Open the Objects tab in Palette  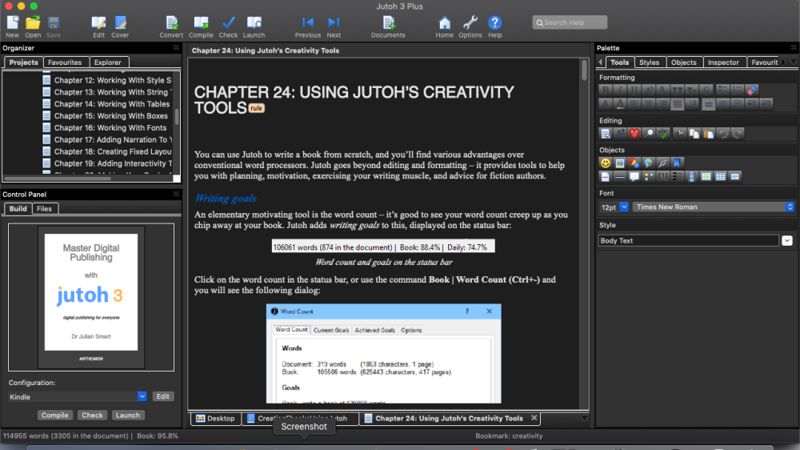click(x=684, y=62)
